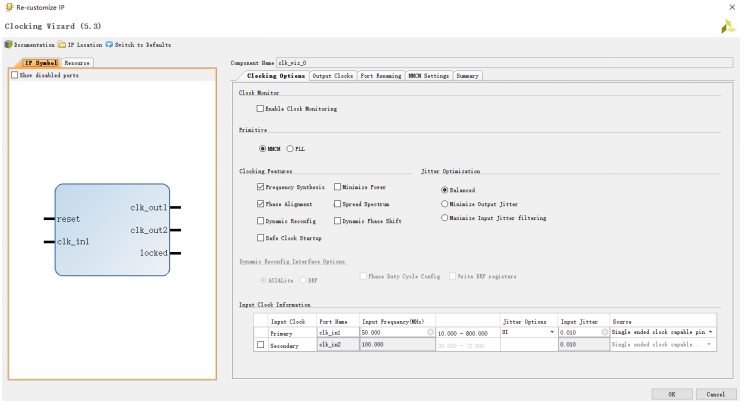746x405 pixels.
Task: Click the Documentation link
Action: coord(34,45)
